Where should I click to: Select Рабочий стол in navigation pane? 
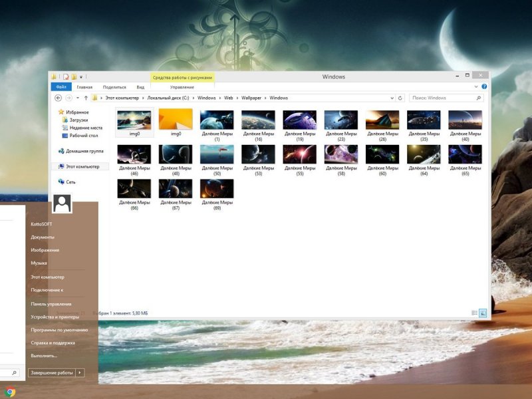80,136
